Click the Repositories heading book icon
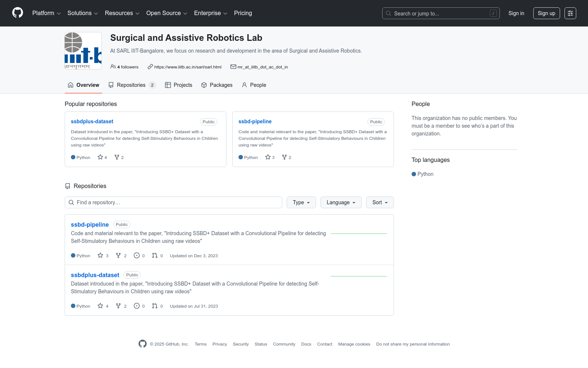This screenshot has height=368, width=588. click(68, 186)
